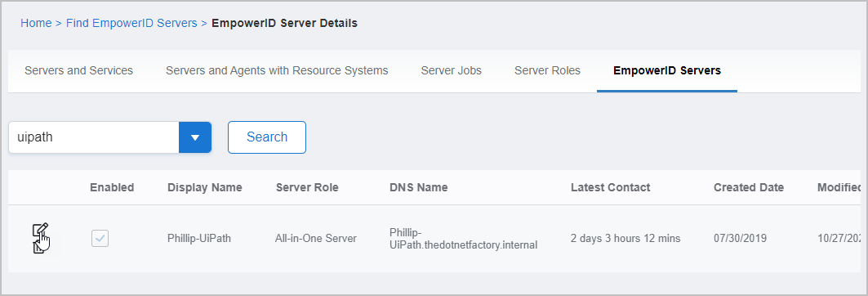Switch to the Server Jobs tab
The width and height of the screenshot is (868, 296).
452,71
